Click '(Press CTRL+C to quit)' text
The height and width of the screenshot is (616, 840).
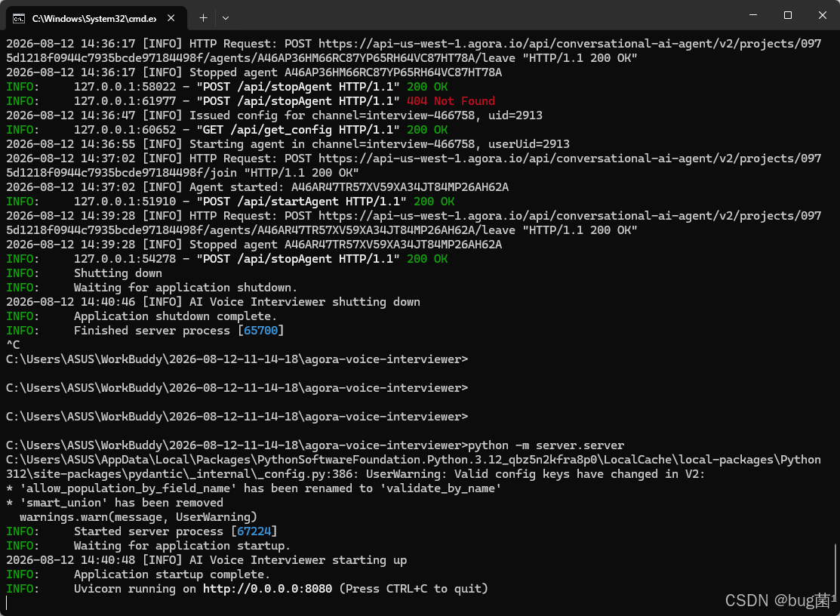point(414,589)
